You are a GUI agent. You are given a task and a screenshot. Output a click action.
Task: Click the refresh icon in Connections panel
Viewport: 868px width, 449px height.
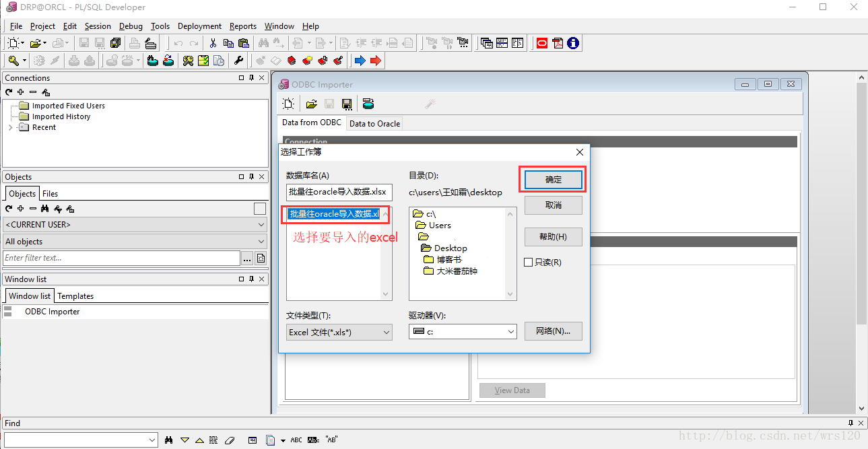point(9,92)
